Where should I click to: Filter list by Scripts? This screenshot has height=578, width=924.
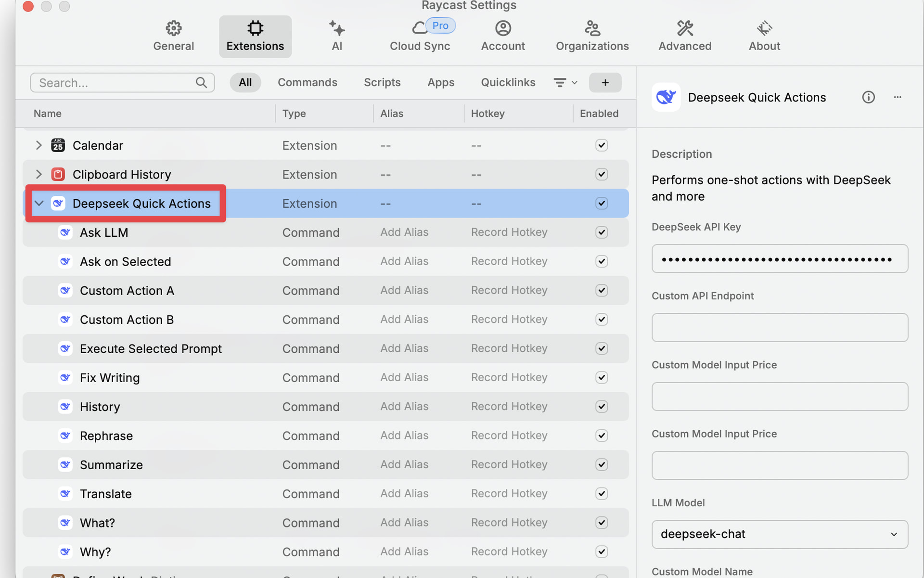(x=382, y=82)
